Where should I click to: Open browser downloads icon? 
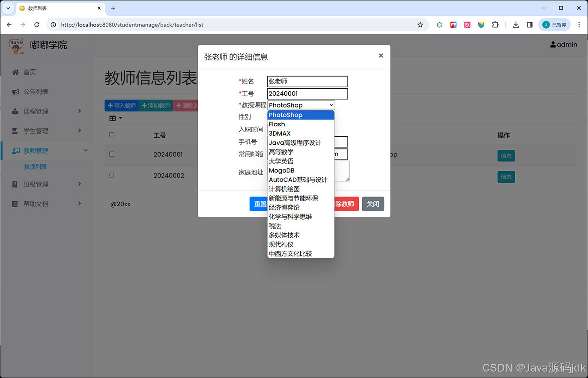[516, 25]
